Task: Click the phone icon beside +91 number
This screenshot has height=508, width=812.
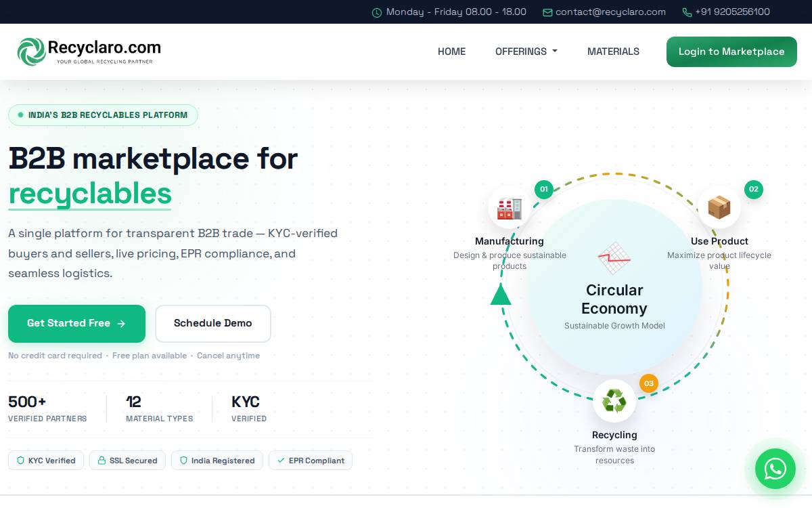Action: (x=687, y=12)
